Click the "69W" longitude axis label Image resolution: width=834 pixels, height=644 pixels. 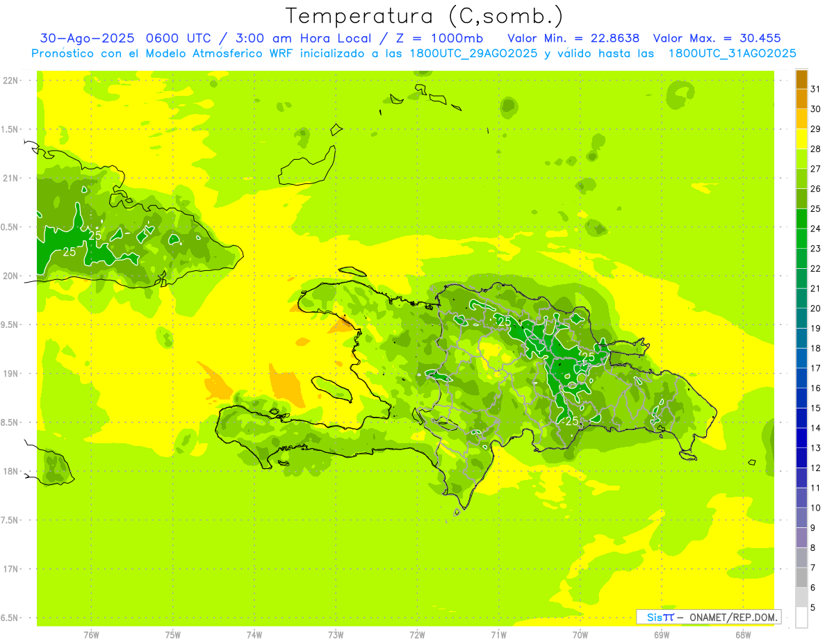(662, 635)
